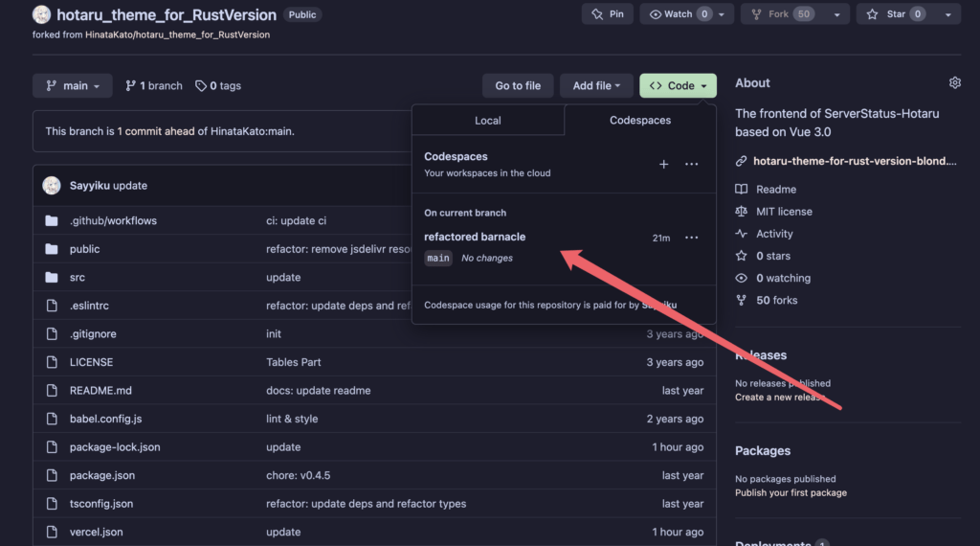The width and height of the screenshot is (980, 546).
Task: Edit repository details with About gear icon
Action: (x=954, y=82)
